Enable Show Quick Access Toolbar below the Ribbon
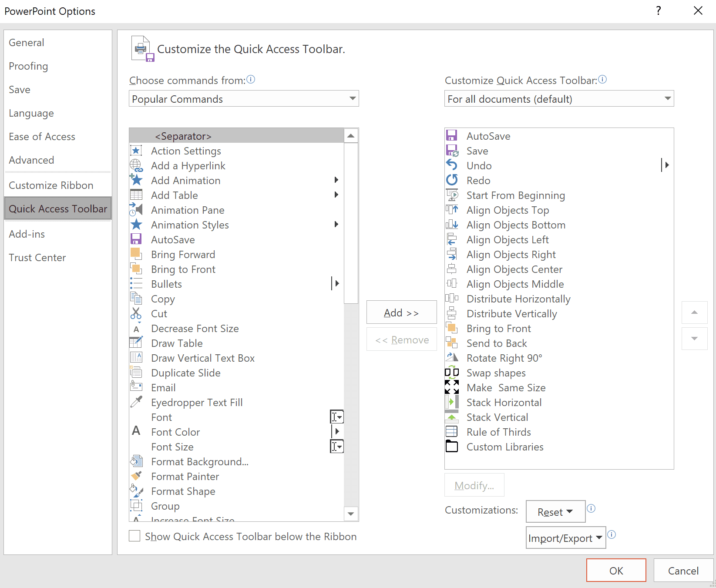716x588 pixels. [x=134, y=536]
